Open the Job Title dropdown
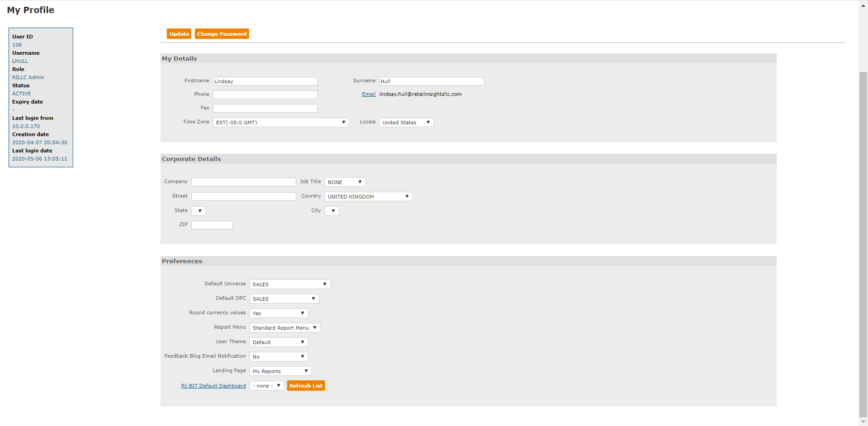Viewport: 868px width, 426px height. click(x=345, y=182)
